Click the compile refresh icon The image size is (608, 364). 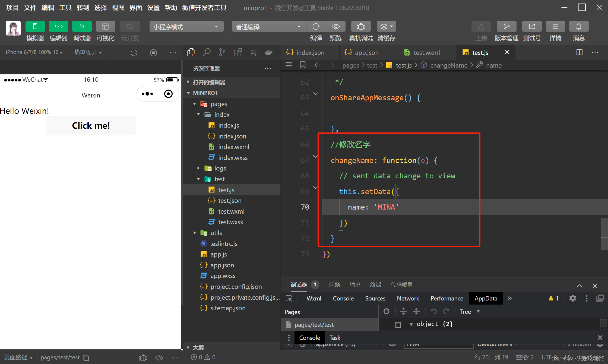[x=316, y=27]
